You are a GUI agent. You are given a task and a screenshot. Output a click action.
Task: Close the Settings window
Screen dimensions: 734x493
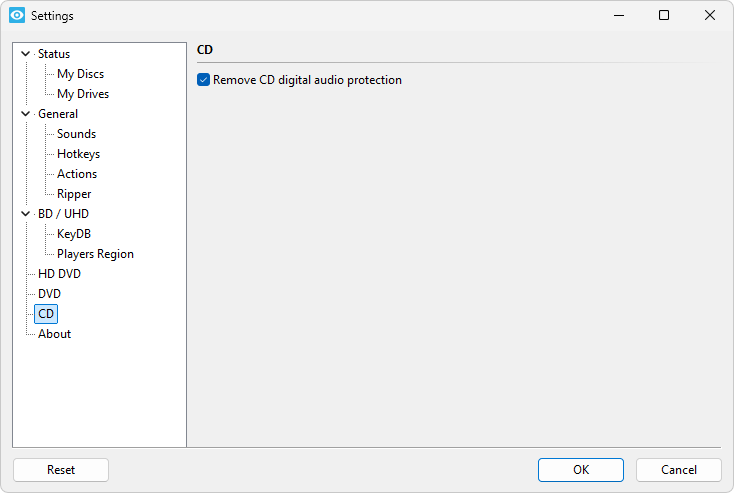(709, 16)
